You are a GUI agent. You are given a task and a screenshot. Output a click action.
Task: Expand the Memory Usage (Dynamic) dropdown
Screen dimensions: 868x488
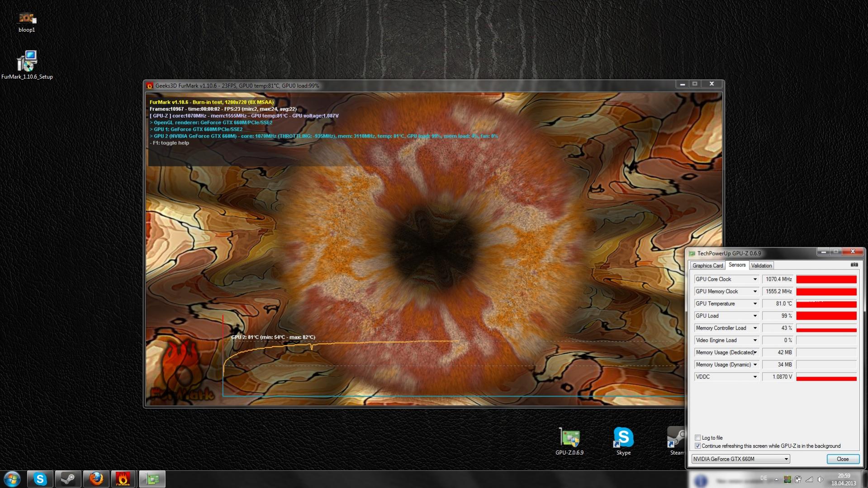755,365
